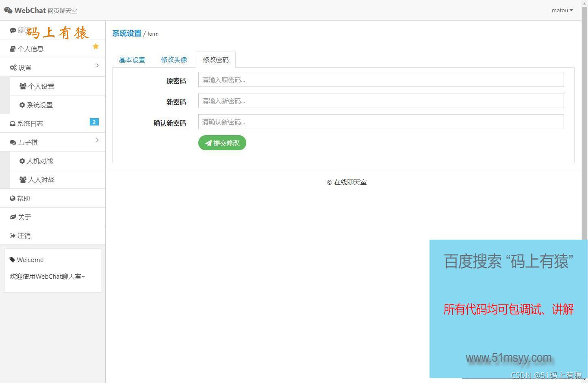Expand the 设置 submenu chevron
Image resolution: width=588 pixels, height=383 pixels.
click(x=97, y=65)
